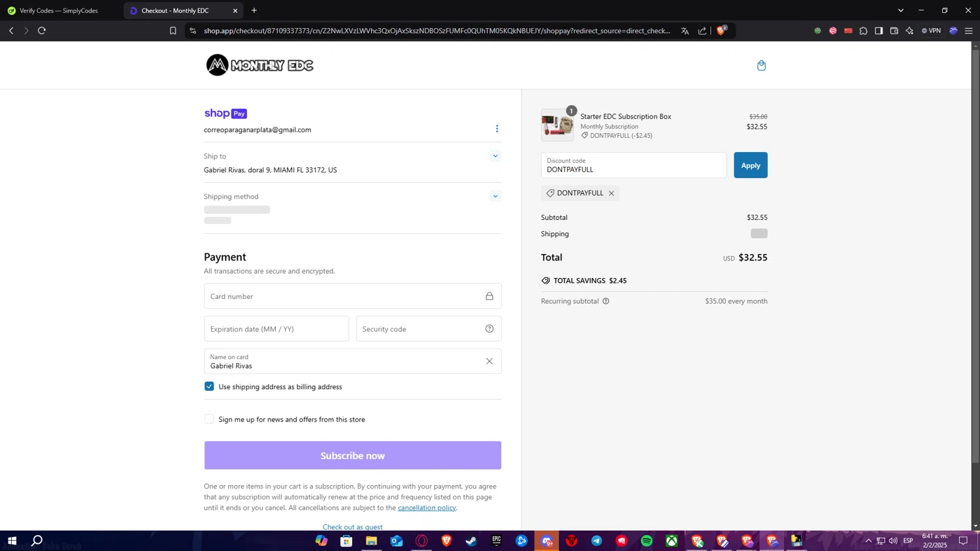The height and width of the screenshot is (551, 980).
Task: Click the translate page icon
Action: pos(685,31)
